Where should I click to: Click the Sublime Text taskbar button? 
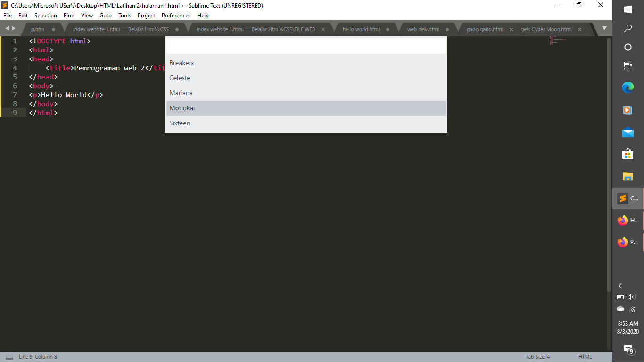point(628,198)
